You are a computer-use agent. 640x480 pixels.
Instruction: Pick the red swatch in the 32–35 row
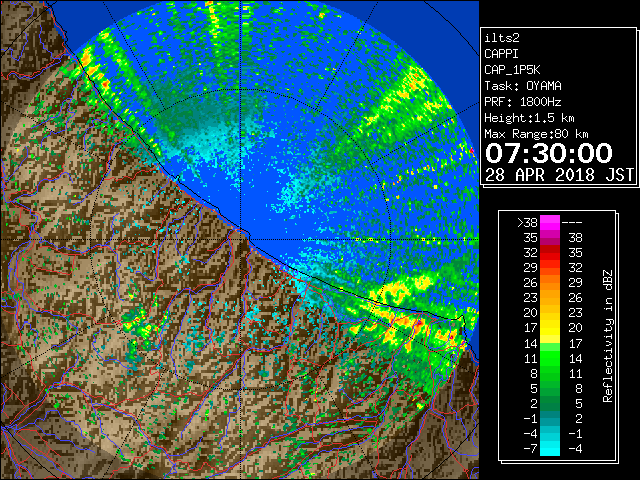(550, 253)
